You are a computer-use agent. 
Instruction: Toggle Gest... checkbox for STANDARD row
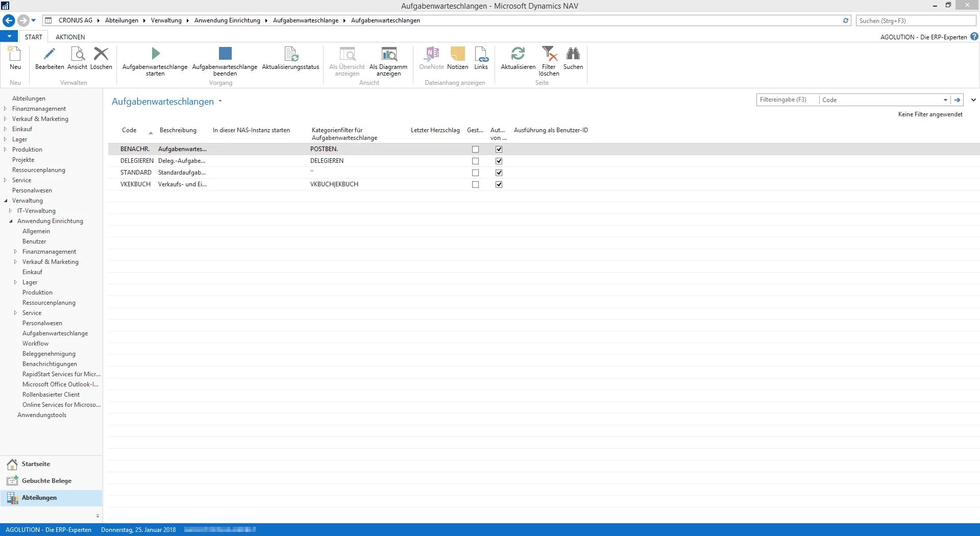[x=476, y=173]
